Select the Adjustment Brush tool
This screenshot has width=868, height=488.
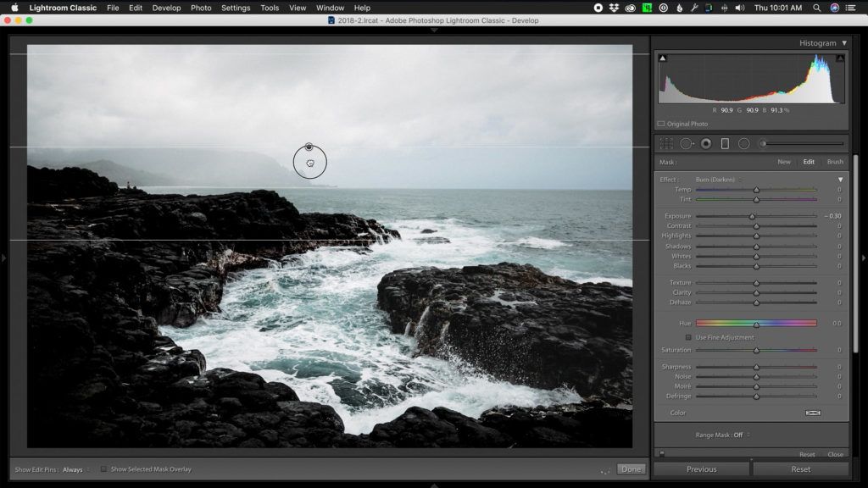(x=764, y=143)
